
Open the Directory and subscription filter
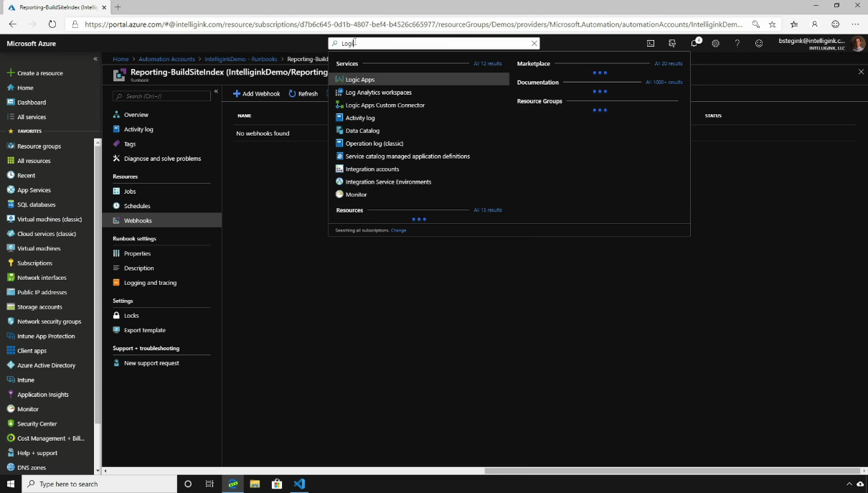pos(672,43)
